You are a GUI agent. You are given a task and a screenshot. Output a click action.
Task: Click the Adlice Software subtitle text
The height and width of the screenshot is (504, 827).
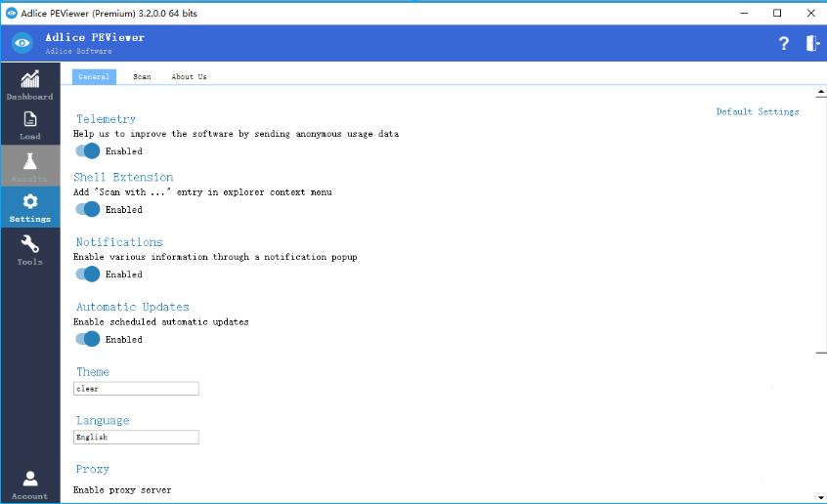78,51
